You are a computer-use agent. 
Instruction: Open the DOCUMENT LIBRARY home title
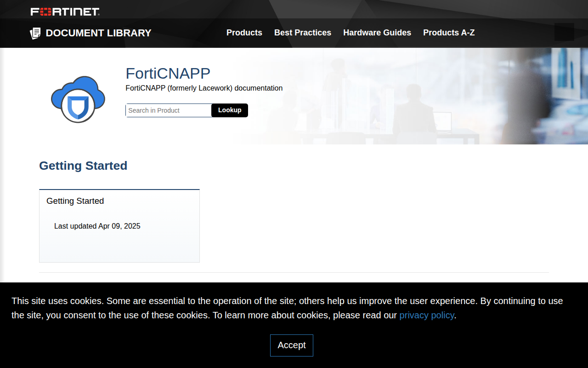click(98, 33)
